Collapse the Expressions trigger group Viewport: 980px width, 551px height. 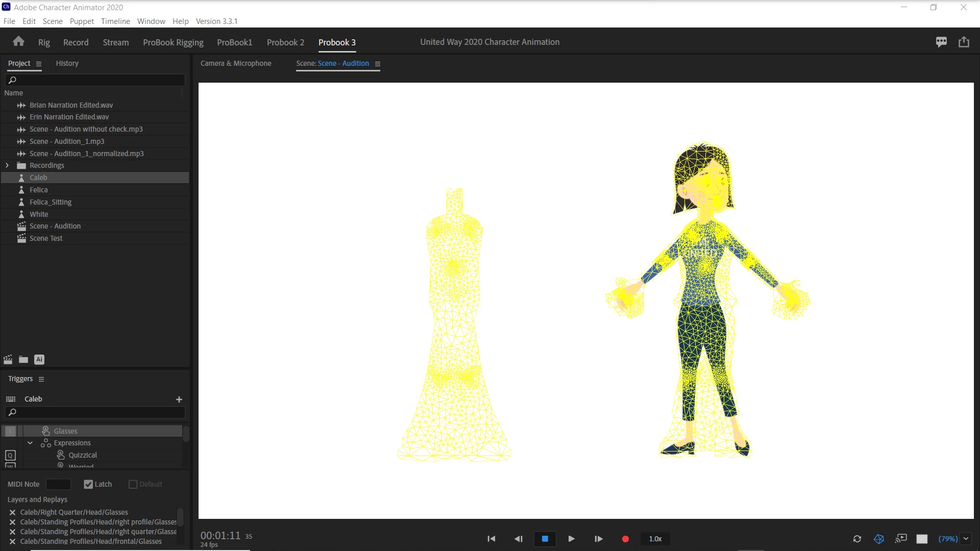(x=30, y=443)
